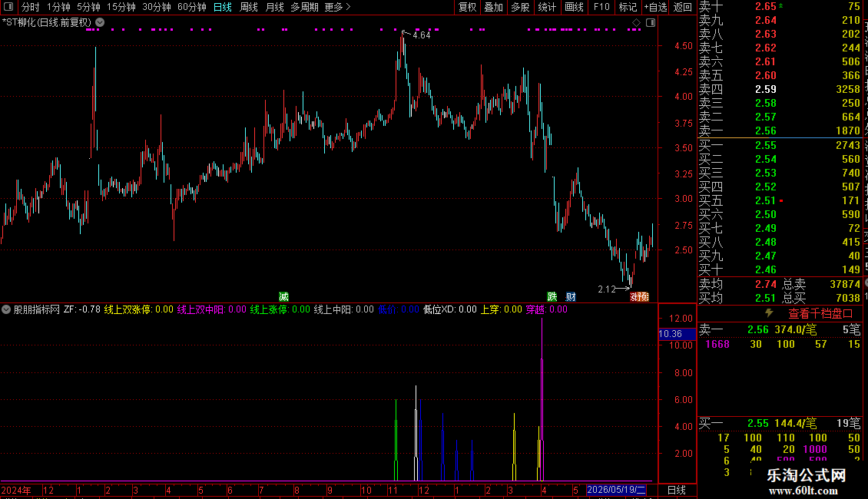Click the ZF: -0.78 indicator value

[x=82, y=309]
